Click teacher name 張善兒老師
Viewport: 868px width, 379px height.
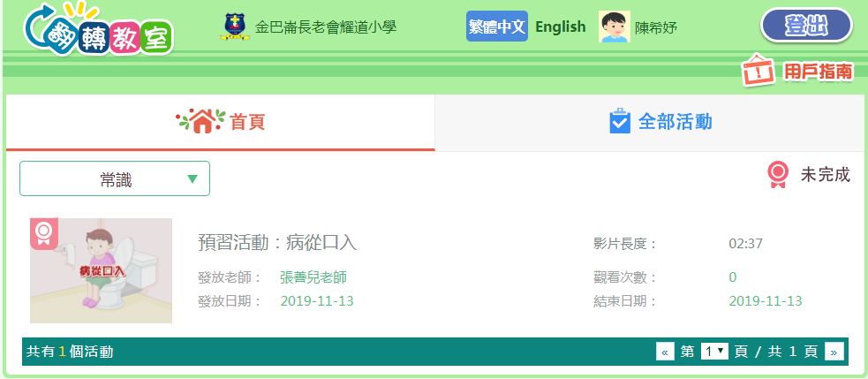[x=313, y=277]
